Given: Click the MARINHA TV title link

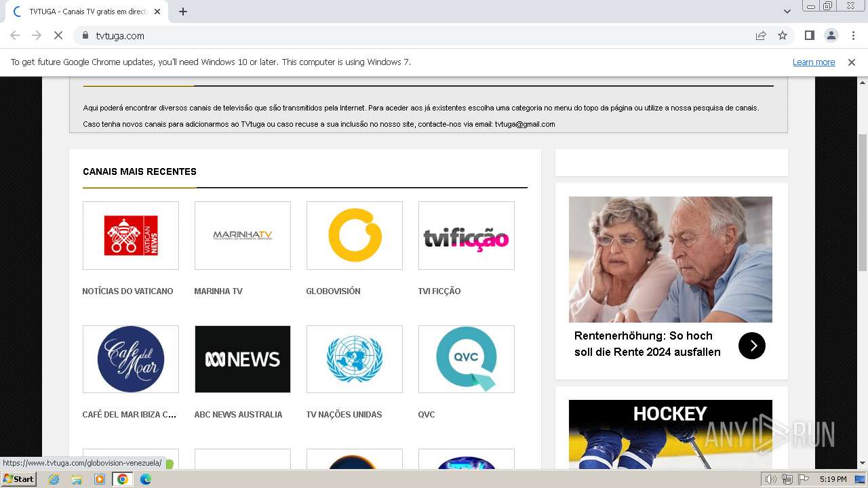Looking at the screenshot, I should pos(218,291).
